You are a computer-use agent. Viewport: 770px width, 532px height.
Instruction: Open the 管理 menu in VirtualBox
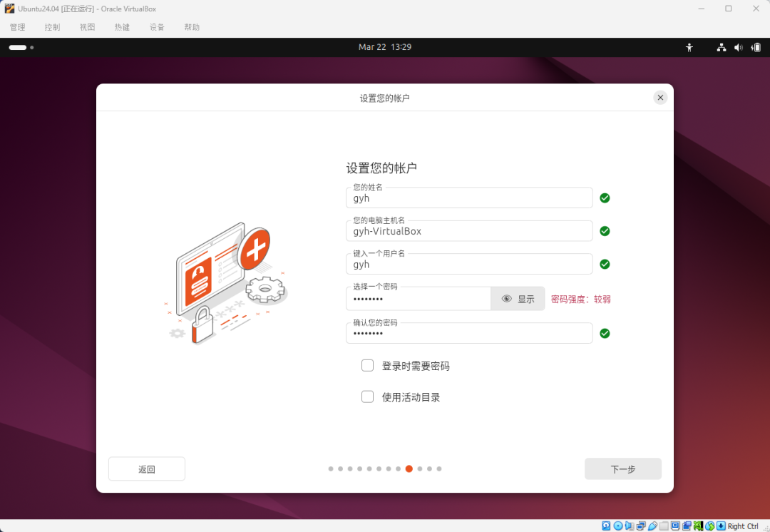click(17, 26)
